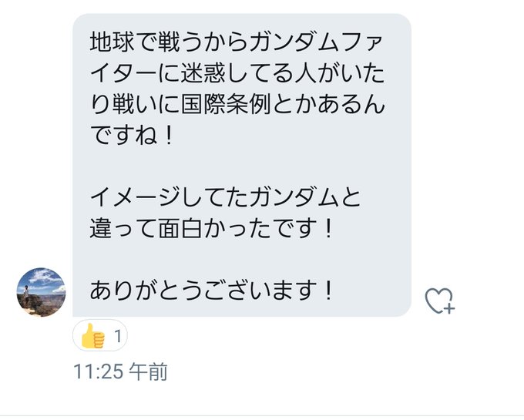
Task: Click the text line ending with 人がいた
Action: 237,73
